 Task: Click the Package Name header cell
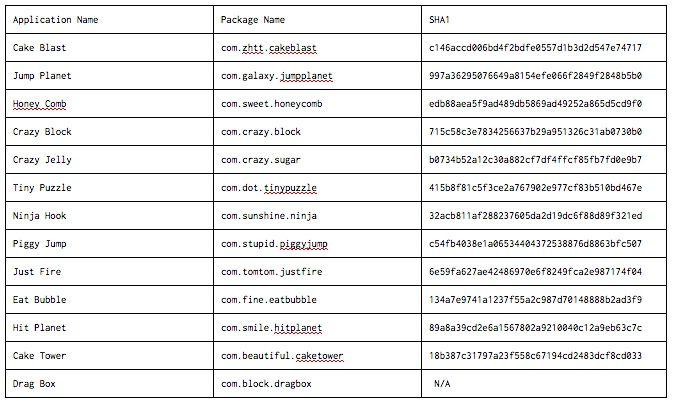coord(318,20)
